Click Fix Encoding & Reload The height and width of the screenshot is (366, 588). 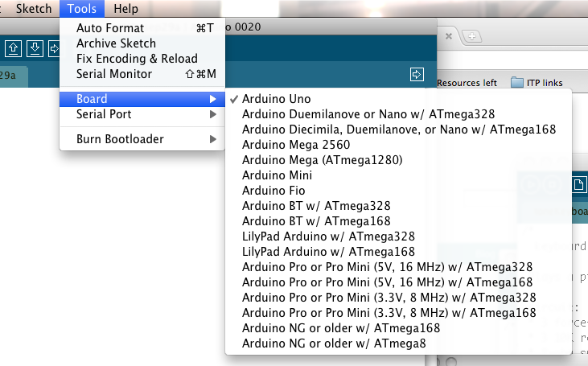(x=137, y=59)
